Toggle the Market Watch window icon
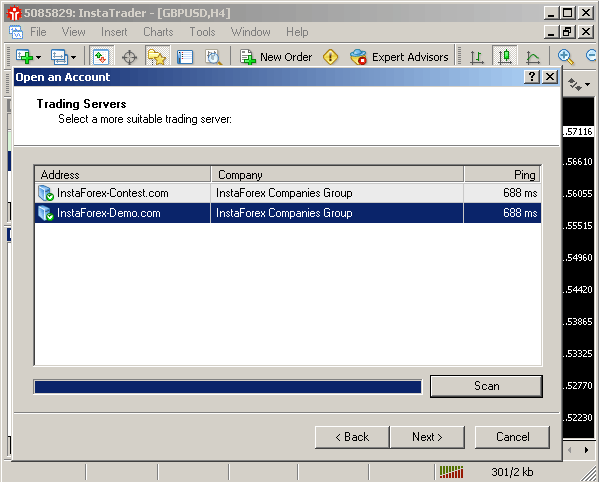Viewport: 599px width, 482px height. (102, 57)
